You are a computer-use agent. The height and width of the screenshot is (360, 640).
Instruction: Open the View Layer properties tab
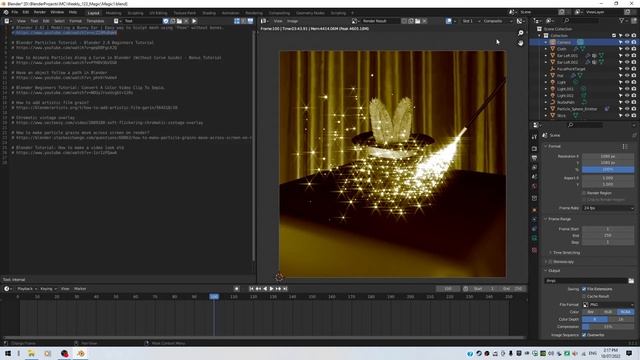534,167
